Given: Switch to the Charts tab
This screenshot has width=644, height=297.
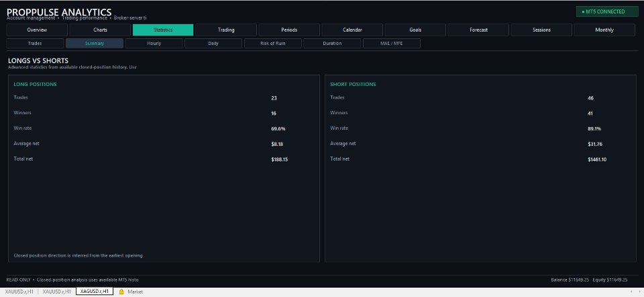Looking at the screenshot, I should 100,30.
